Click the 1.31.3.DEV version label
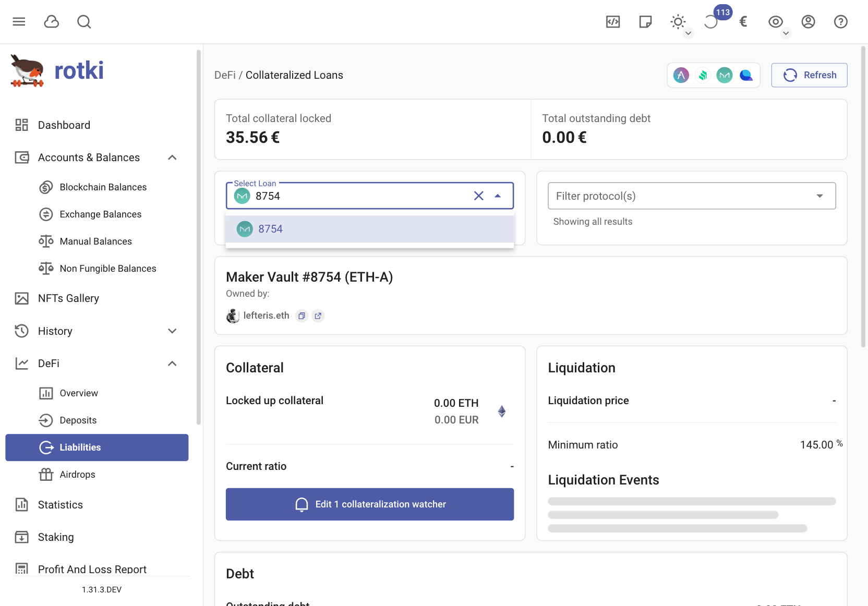Image resolution: width=868 pixels, height=606 pixels. pyautogui.click(x=102, y=590)
